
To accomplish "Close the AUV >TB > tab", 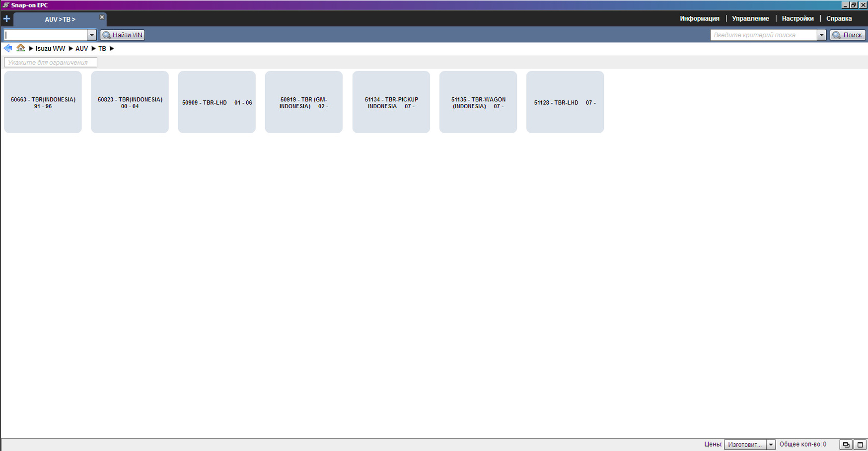I will tap(102, 17).
